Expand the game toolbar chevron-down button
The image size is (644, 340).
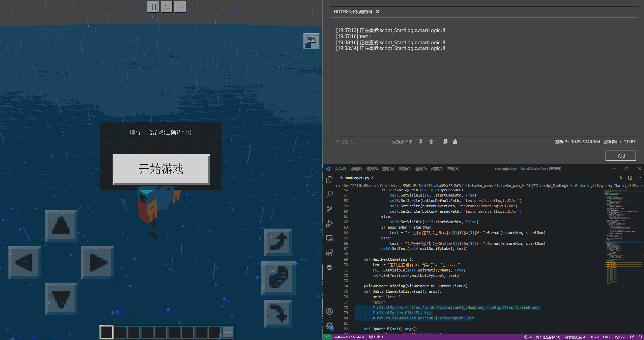[x=180, y=6]
